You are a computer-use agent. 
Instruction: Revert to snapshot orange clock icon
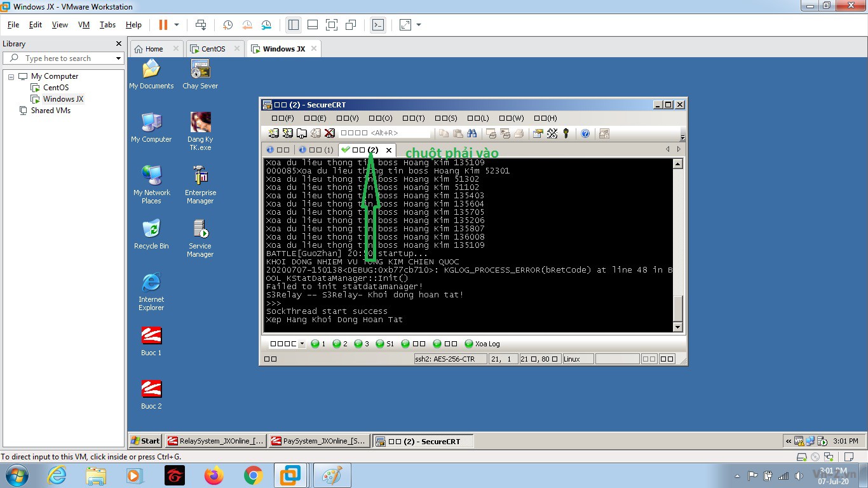click(247, 25)
